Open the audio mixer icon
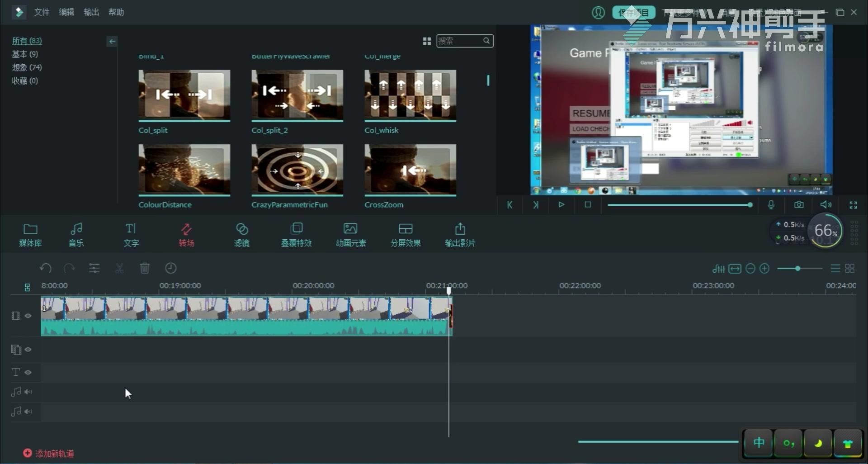The image size is (868, 464). pyautogui.click(x=718, y=269)
